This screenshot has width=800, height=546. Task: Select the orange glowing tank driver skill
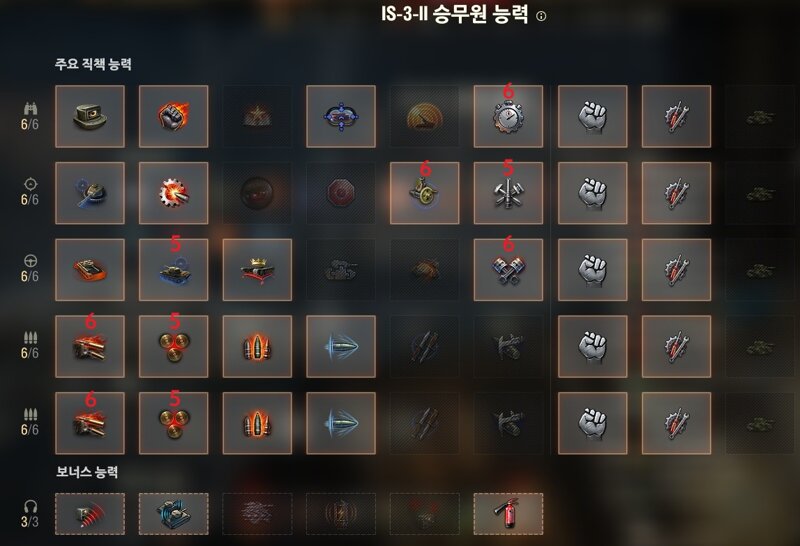[x=90, y=269]
